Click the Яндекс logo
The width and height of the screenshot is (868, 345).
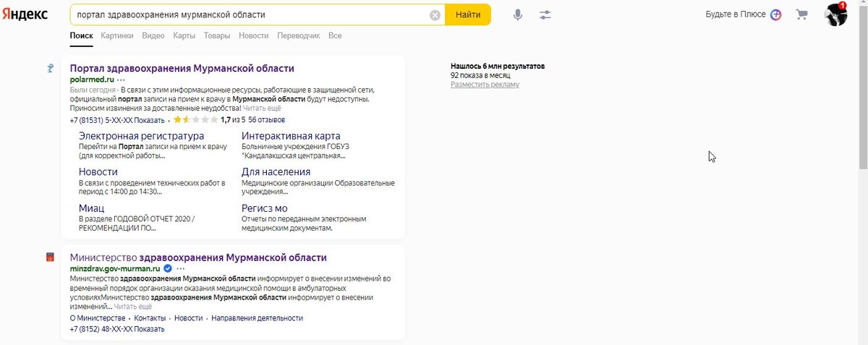point(25,14)
